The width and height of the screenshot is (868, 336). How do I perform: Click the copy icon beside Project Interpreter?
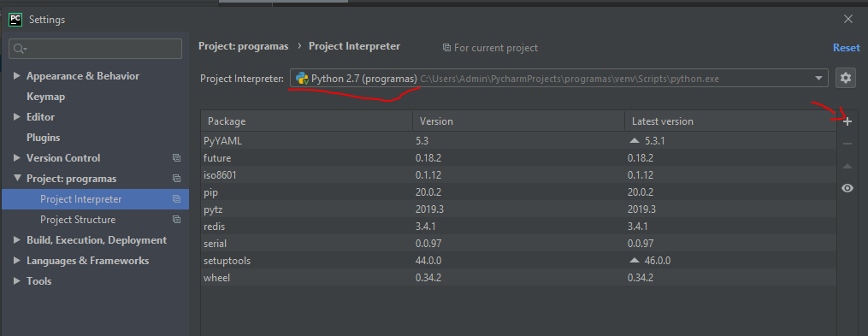(176, 198)
